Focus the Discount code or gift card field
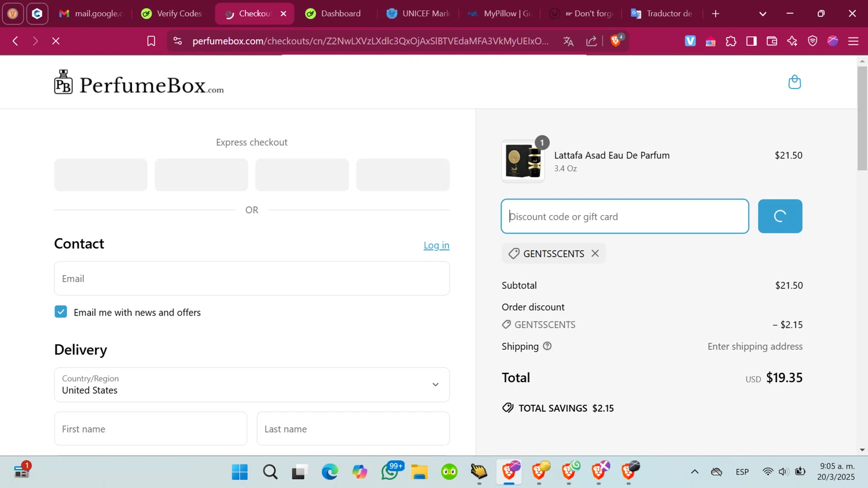The height and width of the screenshot is (488, 868). [x=625, y=216]
